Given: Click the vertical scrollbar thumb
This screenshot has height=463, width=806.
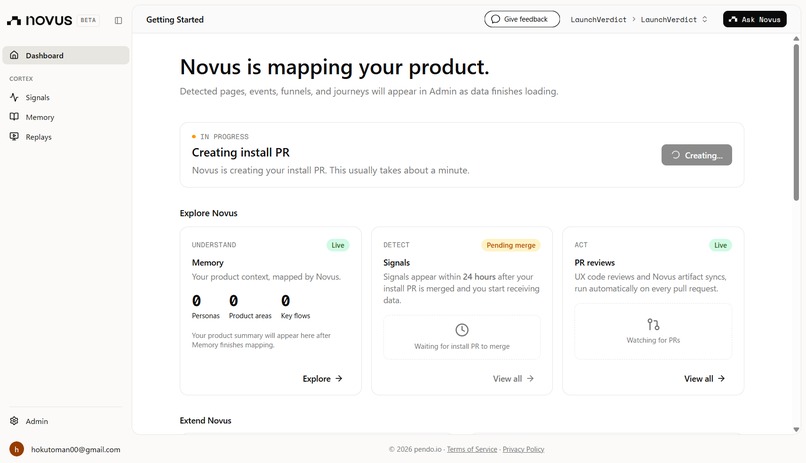Looking at the screenshot, I should pos(796,122).
